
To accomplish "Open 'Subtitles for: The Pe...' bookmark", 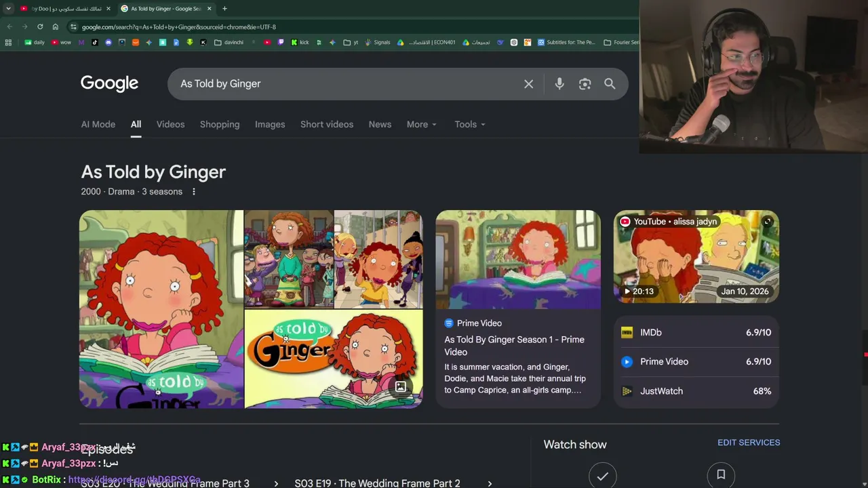I will coord(566,42).
